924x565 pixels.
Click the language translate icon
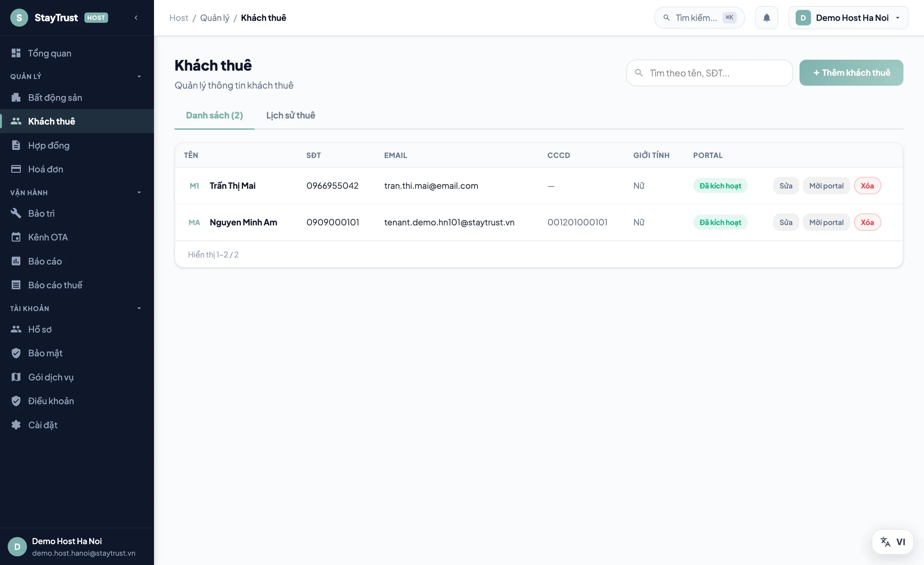click(x=885, y=542)
